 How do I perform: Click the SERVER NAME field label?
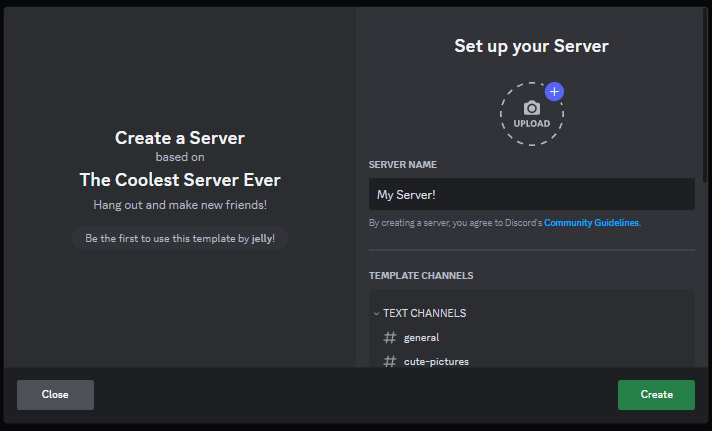click(x=403, y=165)
